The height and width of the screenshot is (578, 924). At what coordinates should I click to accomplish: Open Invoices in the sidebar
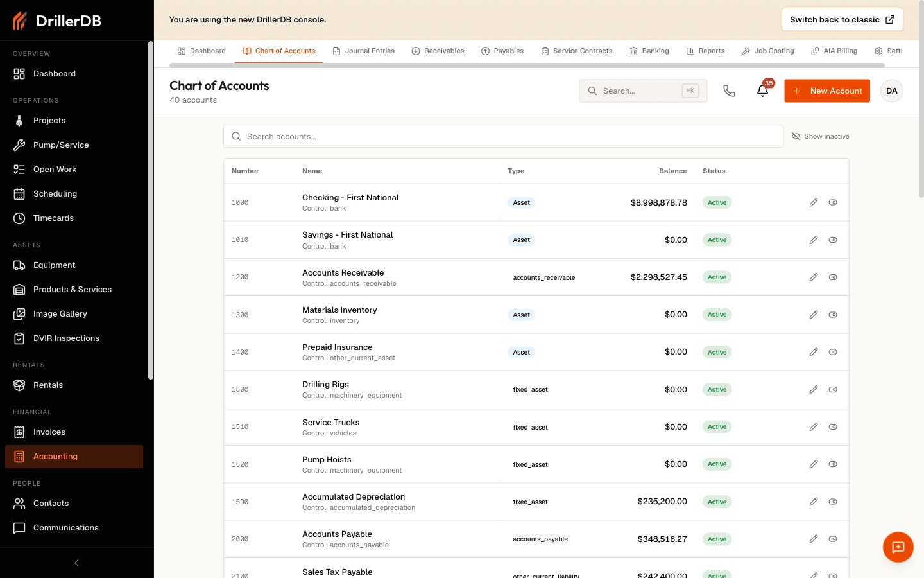tap(74, 432)
